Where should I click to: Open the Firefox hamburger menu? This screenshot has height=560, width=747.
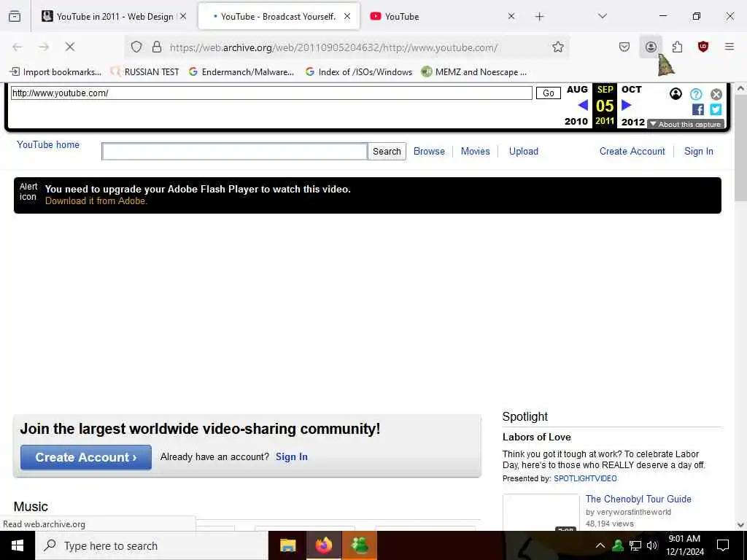pos(729,47)
